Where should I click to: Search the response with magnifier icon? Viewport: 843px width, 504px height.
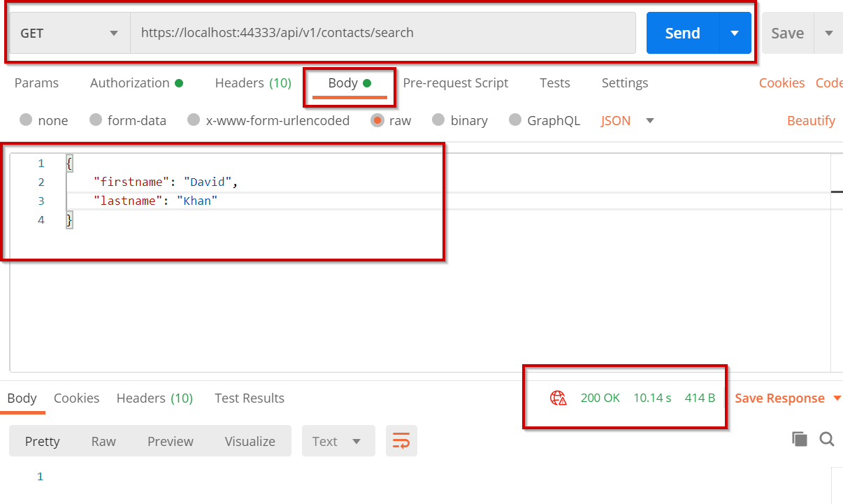827,439
